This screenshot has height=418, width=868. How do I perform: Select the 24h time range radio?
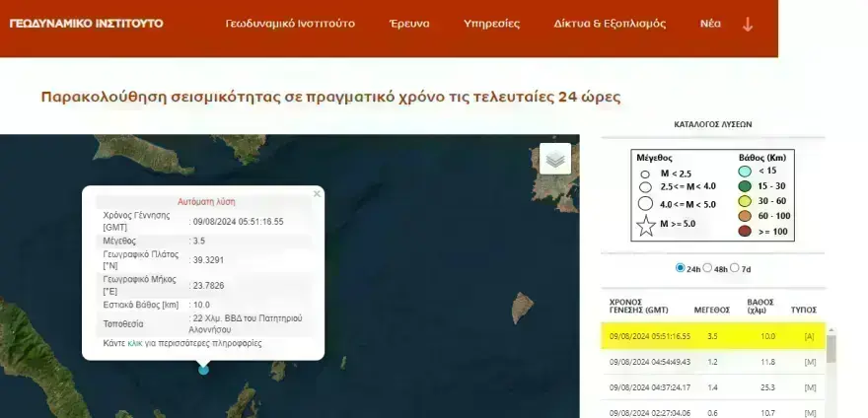point(681,268)
